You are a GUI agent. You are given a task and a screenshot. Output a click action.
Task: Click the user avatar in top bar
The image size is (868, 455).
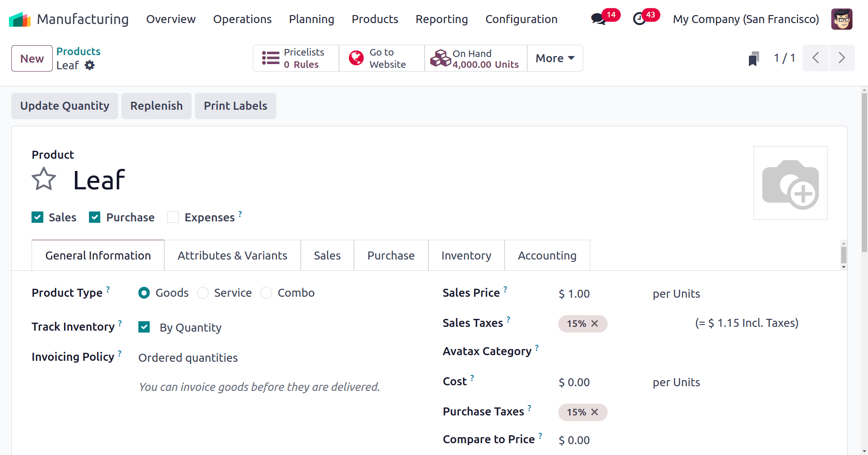(x=842, y=19)
